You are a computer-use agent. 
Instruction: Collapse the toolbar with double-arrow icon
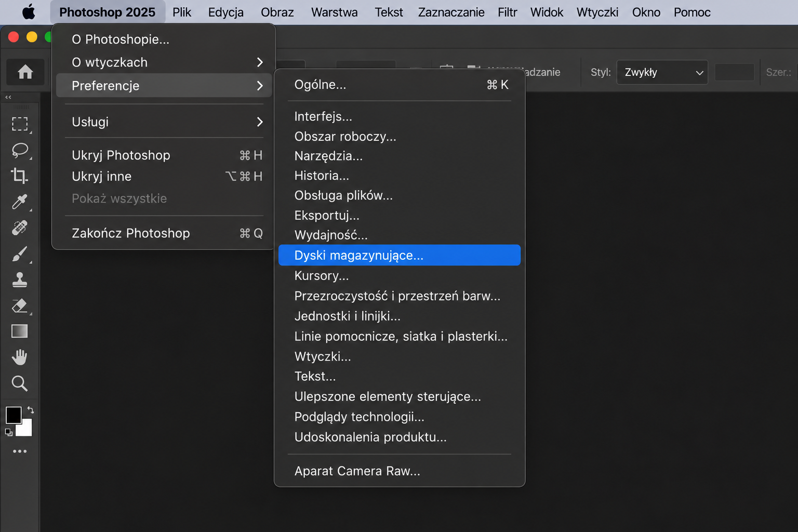coord(8,97)
